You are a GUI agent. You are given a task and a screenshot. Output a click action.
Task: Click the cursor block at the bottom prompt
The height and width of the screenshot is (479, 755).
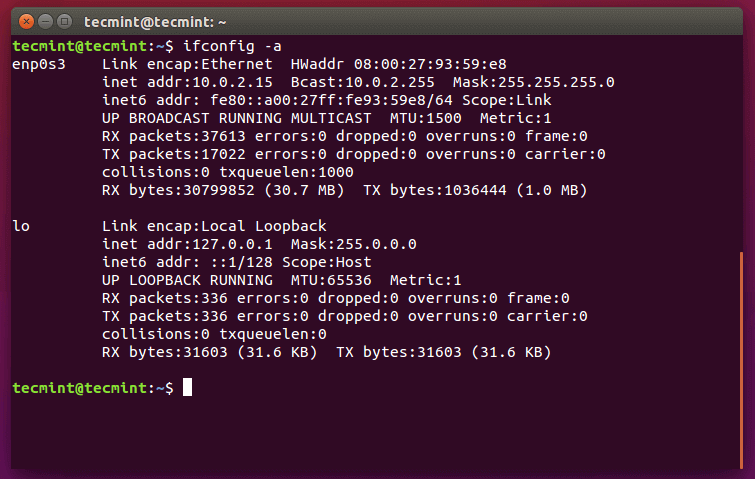[x=187, y=387]
